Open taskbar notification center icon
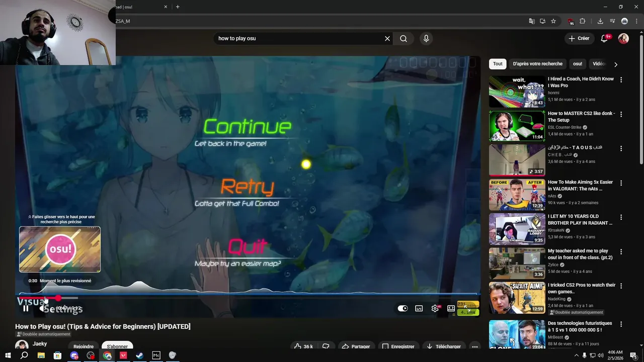The image size is (644, 362). pyautogui.click(x=633, y=355)
